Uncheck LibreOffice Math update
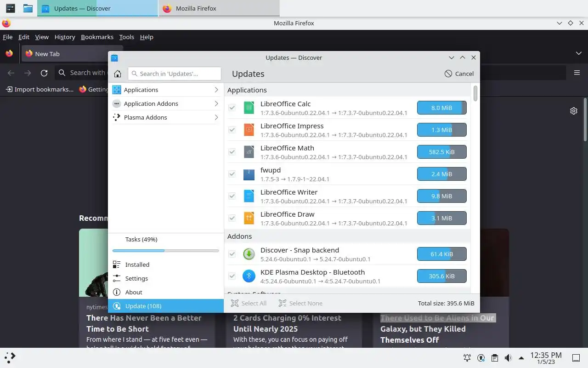Screen dimensions: 588x368 coord(232,152)
